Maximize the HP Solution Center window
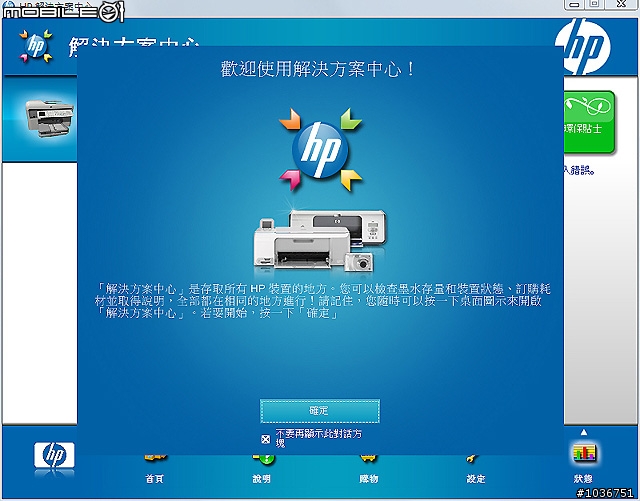 pyautogui.click(x=595, y=4)
